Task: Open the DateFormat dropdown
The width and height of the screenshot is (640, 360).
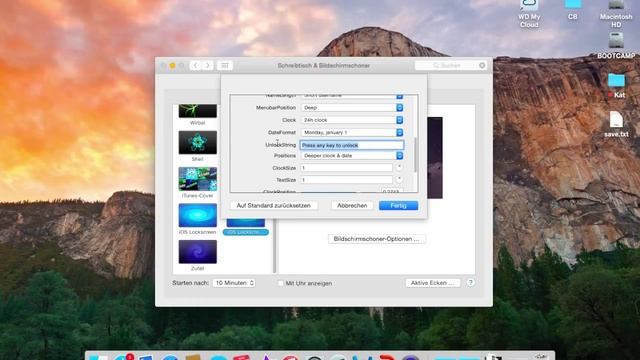Action: (352, 133)
